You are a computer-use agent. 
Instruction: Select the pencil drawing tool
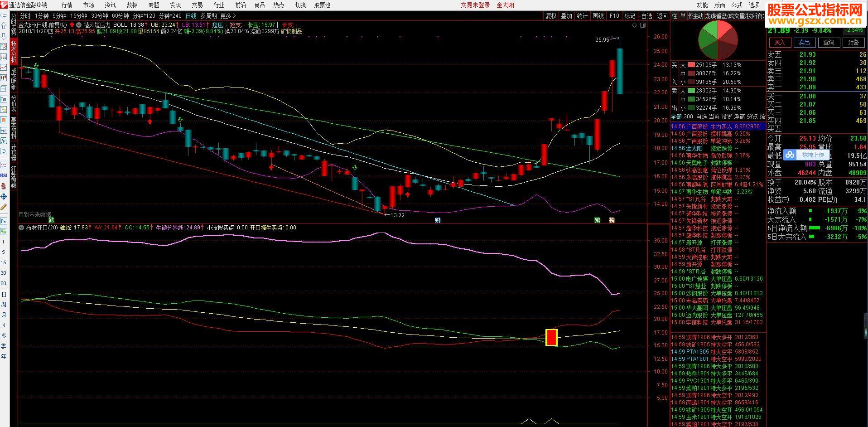point(4,206)
